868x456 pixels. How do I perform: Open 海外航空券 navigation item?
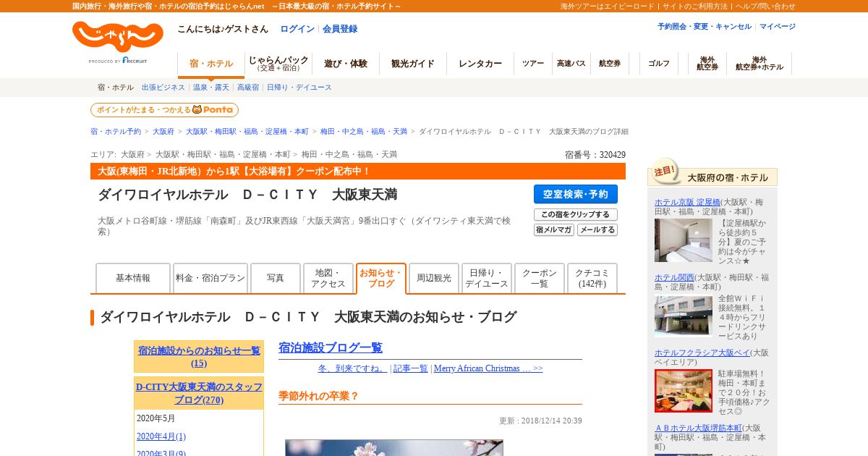pos(707,64)
